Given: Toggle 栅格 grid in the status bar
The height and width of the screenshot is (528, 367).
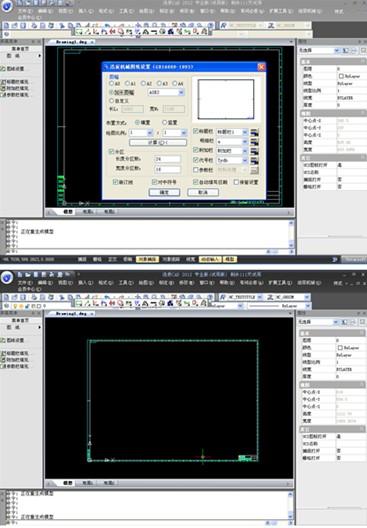Looking at the screenshot, I should tap(97, 259).
